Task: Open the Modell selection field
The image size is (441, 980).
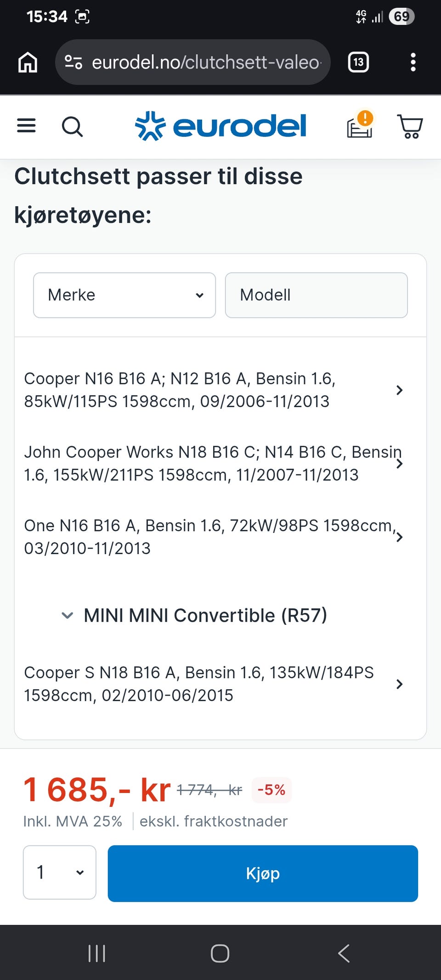Action: tap(316, 295)
